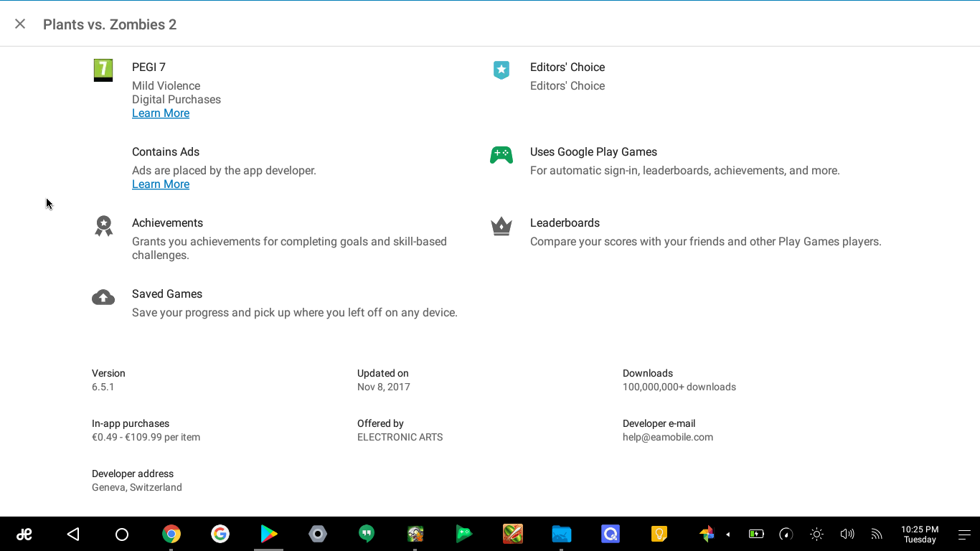Open the notifications menu at taskbar's right end
The width and height of the screenshot is (980, 551).
[964, 534]
